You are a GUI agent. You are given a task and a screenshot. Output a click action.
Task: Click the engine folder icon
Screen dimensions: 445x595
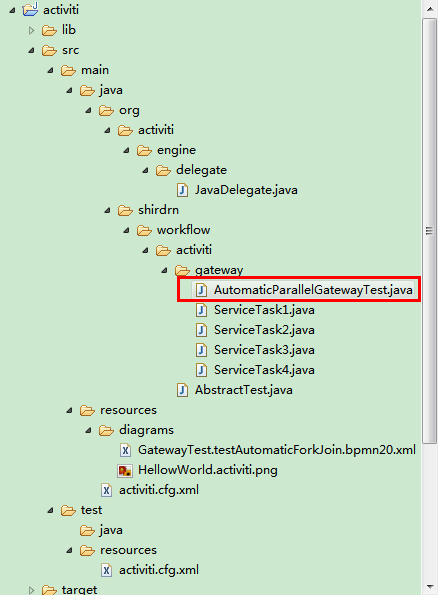(x=144, y=150)
